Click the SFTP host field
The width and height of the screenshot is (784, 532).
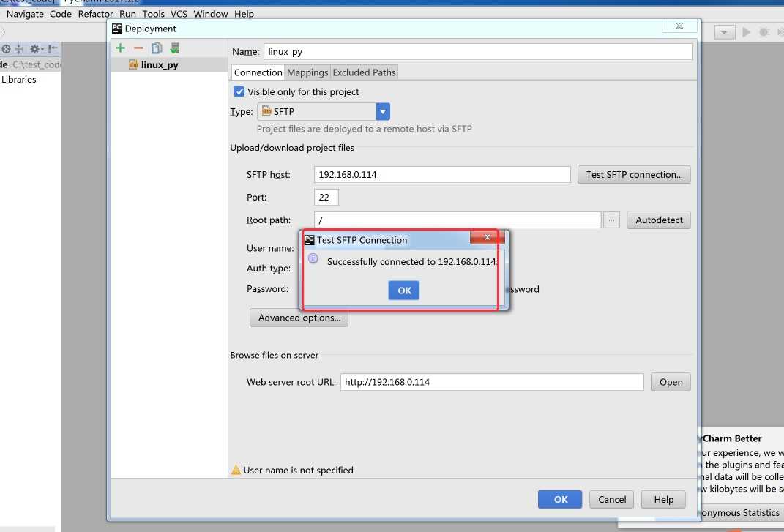pyautogui.click(x=442, y=174)
